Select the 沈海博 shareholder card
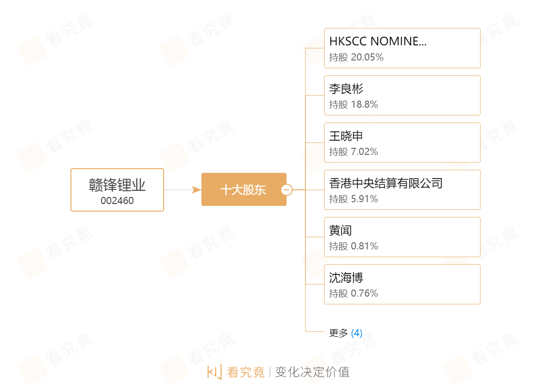557x392 pixels. coord(402,284)
